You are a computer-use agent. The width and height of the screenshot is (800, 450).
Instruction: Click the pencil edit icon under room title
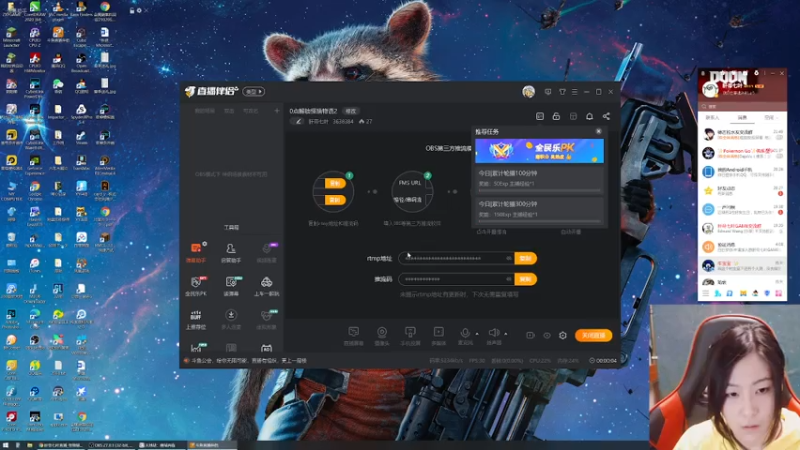click(x=298, y=121)
